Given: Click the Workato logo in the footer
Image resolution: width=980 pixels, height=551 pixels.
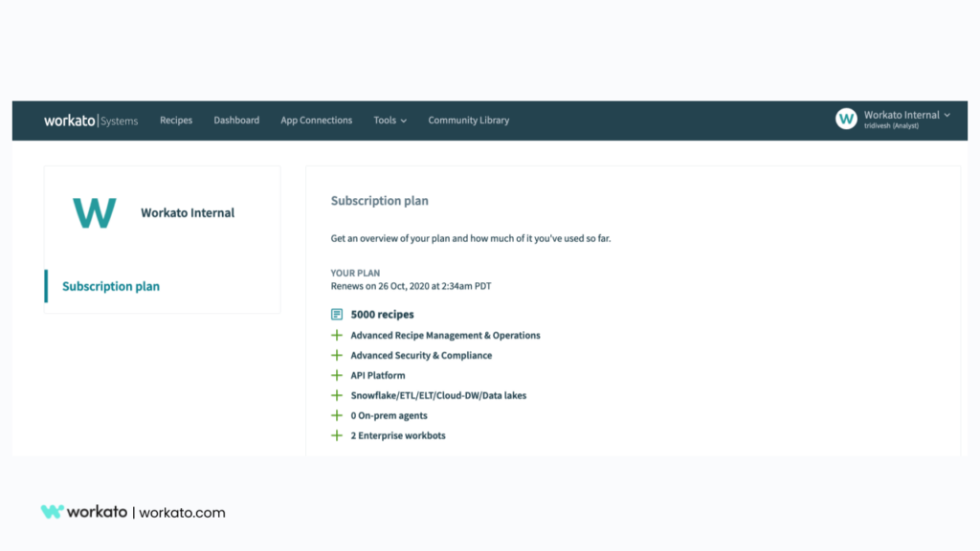Looking at the screenshot, I should coord(84,512).
